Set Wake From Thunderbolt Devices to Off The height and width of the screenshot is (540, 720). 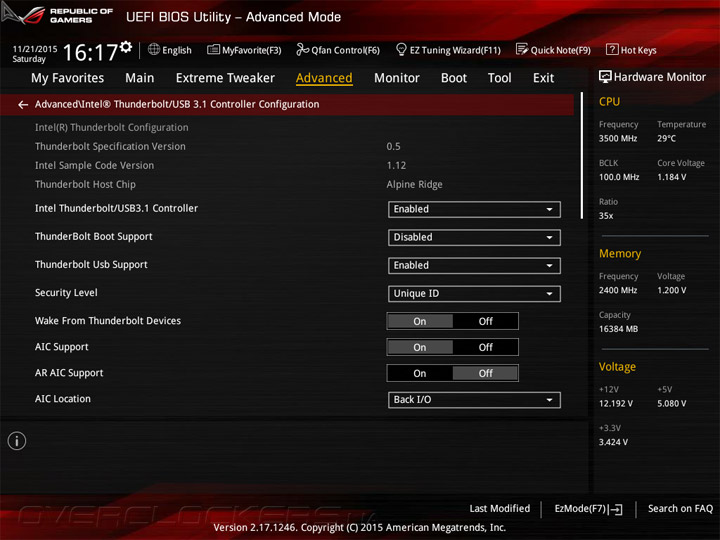coord(485,321)
